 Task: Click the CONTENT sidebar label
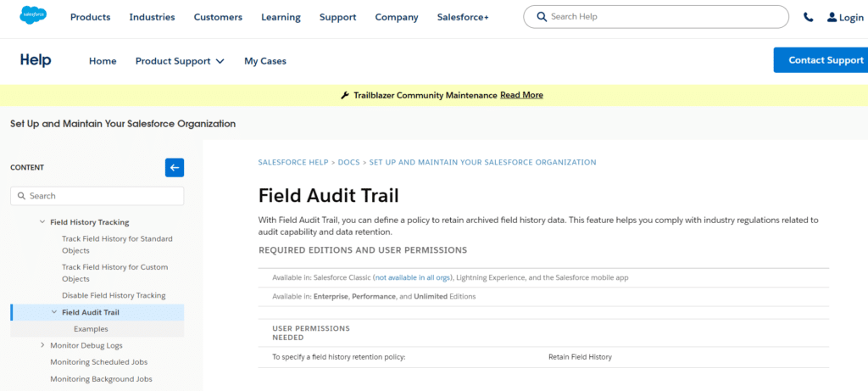[x=27, y=168]
